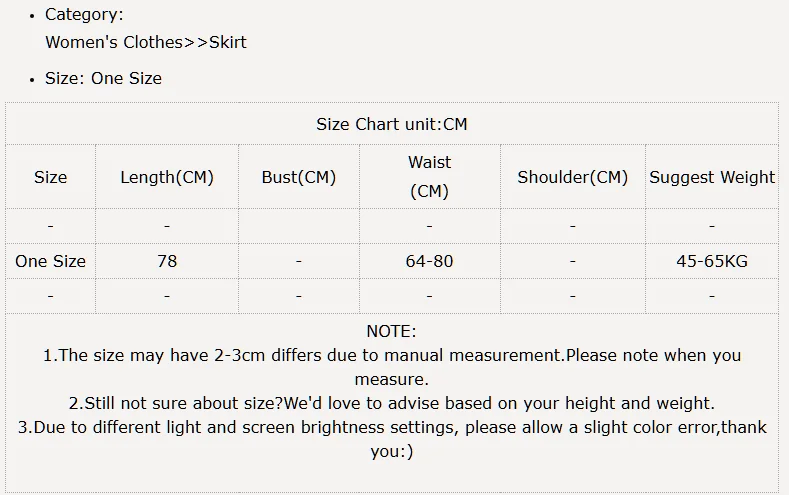
Task: Click the Size: One Size text
Action: click(x=103, y=78)
